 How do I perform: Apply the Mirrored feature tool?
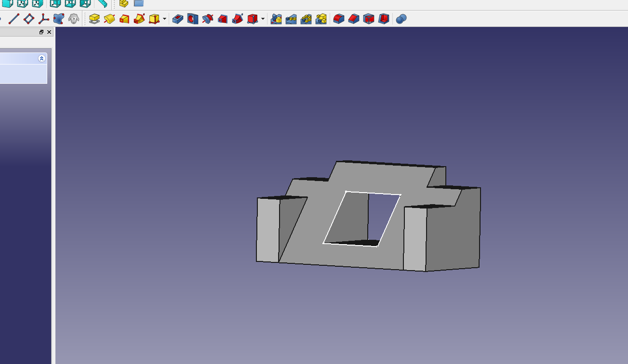(276, 19)
